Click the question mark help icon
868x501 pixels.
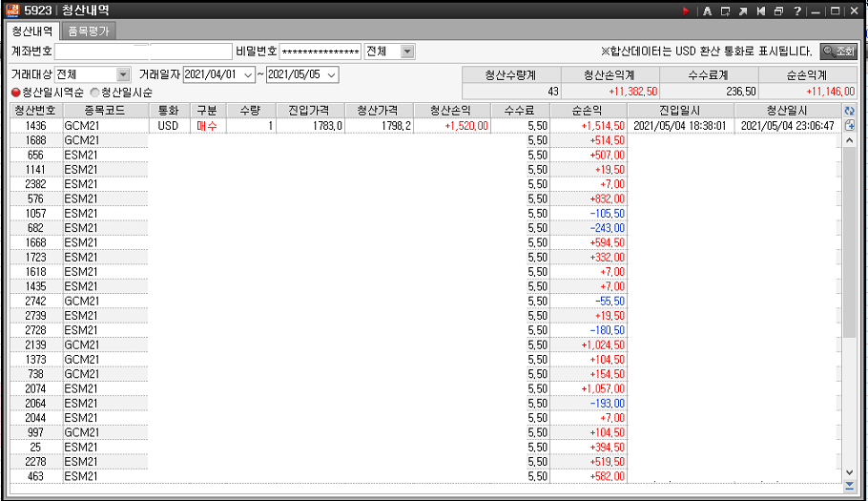coord(796,10)
